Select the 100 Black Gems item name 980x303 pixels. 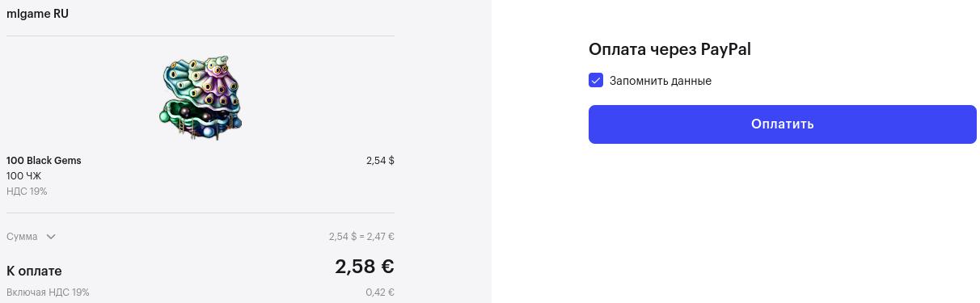pos(44,161)
